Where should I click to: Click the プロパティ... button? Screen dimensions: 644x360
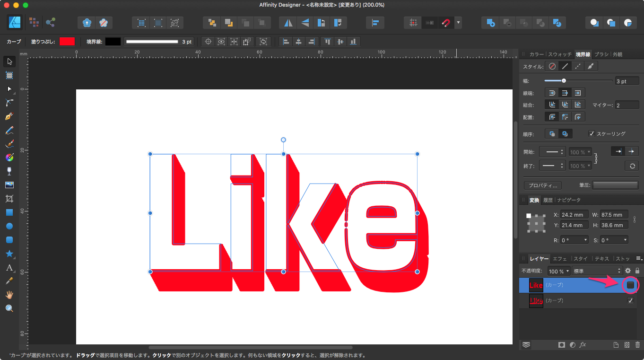pyautogui.click(x=542, y=185)
